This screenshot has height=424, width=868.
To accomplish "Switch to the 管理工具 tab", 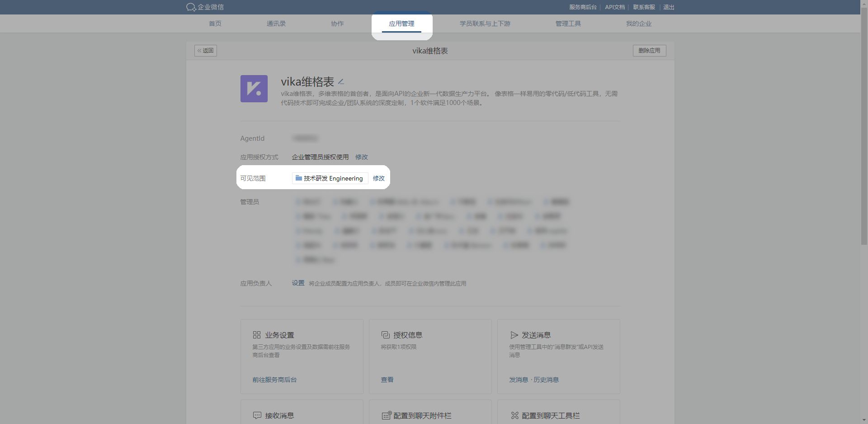I will click(x=568, y=24).
